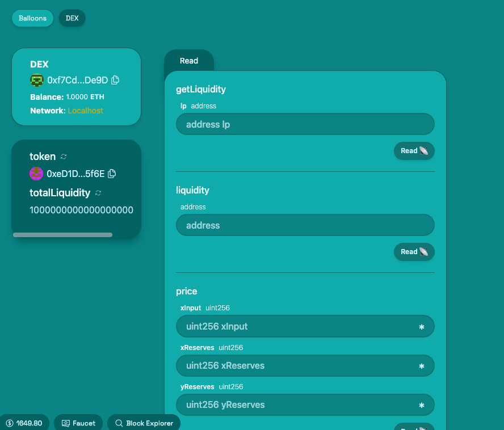This screenshot has width=504, height=430.
Task: Focus the address lp input field
Action: (x=305, y=124)
